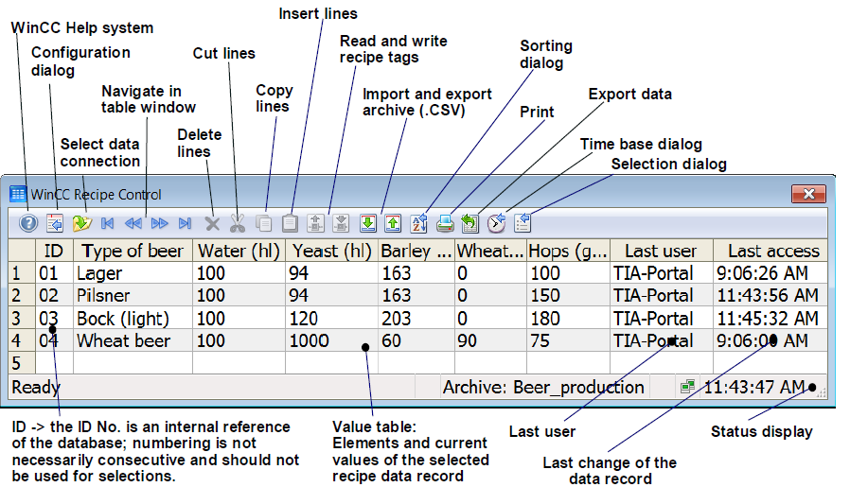This screenshot has width=868, height=487.
Task: Open the Configuration dialog icon
Action: (55, 223)
